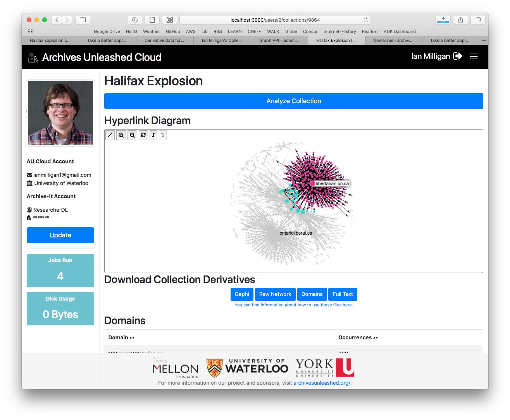510x420 pixels.
Task: Open the Google Drive bookmark
Action: [x=107, y=31]
